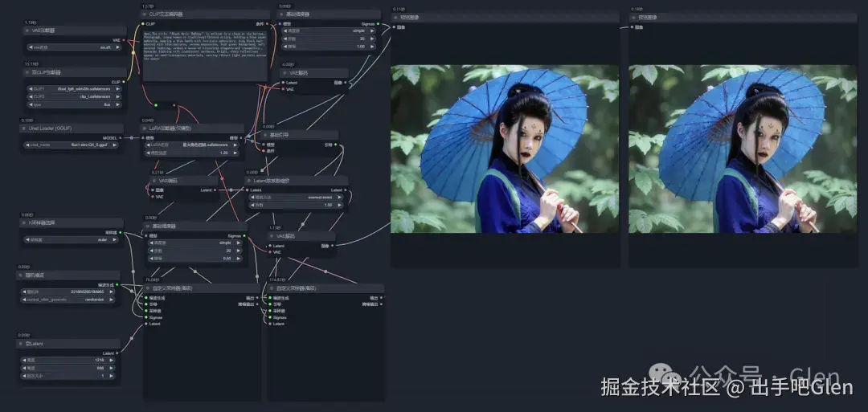Click the 'Unet Loader (GGUF)' title text
Viewport: 868px width, 412px height.
point(51,128)
